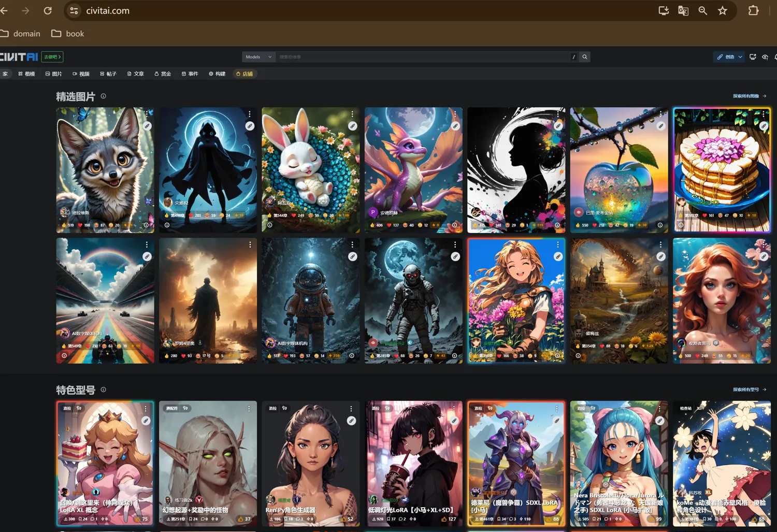Image resolution: width=777 pixels, height=532 pixels.
Task: Open the glass apple image thumbnail
Action: point(619,170)
